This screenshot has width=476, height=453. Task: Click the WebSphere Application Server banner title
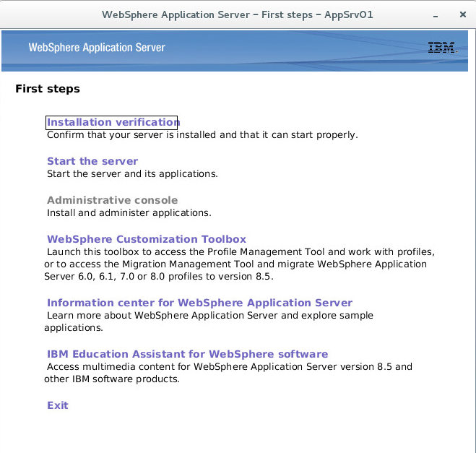pos(97,48)
